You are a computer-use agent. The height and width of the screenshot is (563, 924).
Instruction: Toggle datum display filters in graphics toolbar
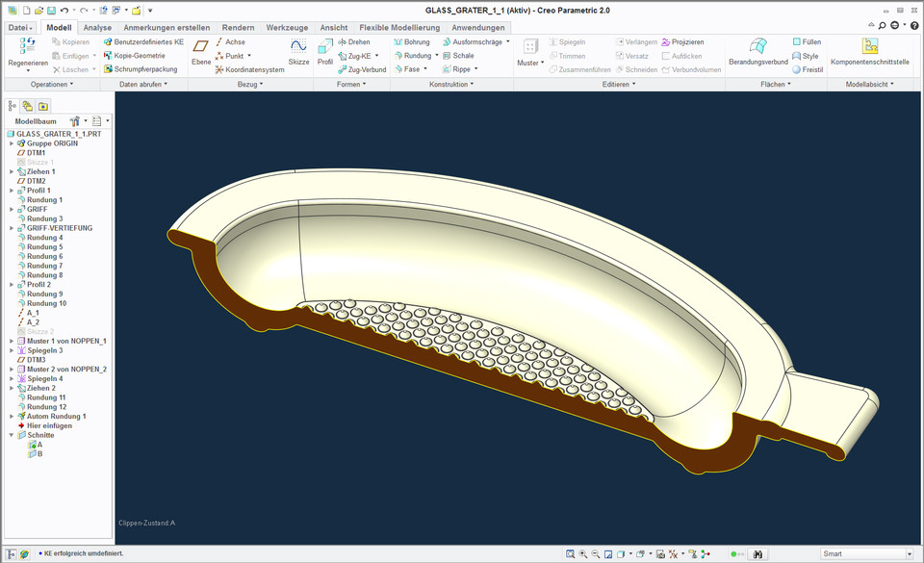[x=674, y=554]
